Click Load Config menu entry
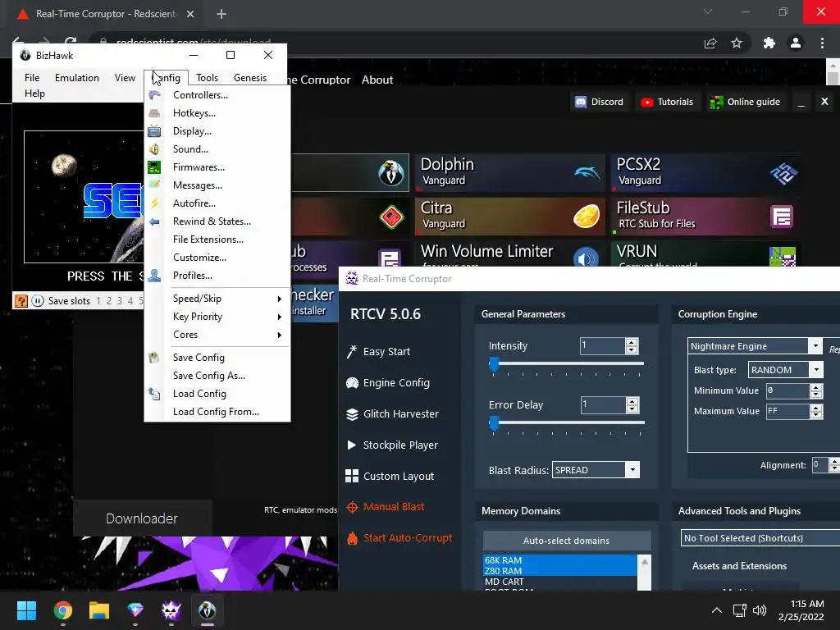 click(x=217, y=394)
